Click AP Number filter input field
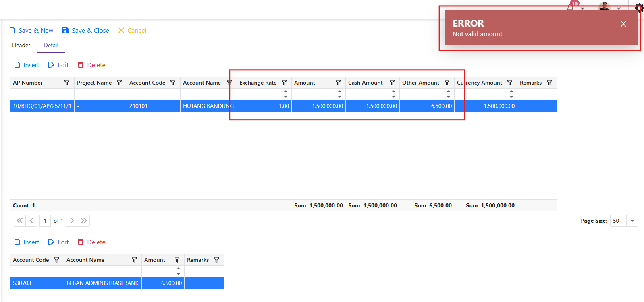 [x=42, y=94]
